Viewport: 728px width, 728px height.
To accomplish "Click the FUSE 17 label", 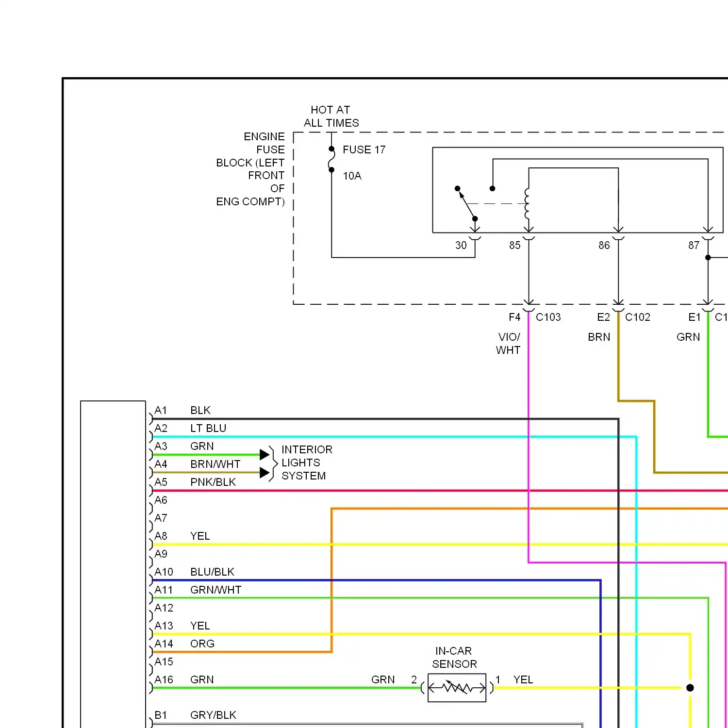I will tap(364, 149).
